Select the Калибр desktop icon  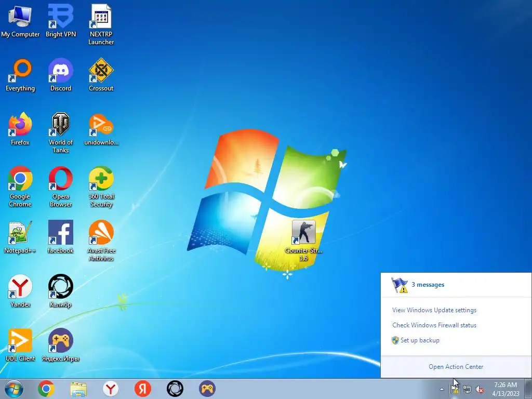pyautogui.click(x=61, y=291)
